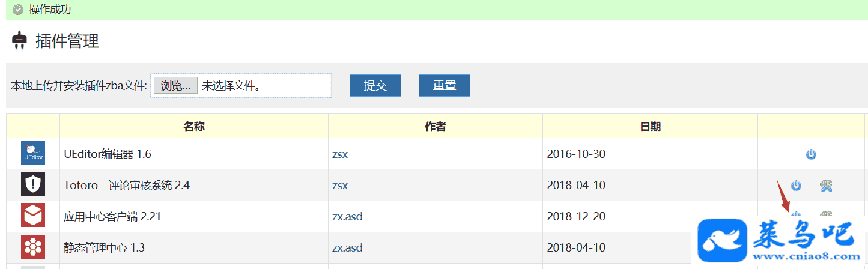
Task: Click the 日期 column header
Action: pyautogui.click(x=651, y=127)
